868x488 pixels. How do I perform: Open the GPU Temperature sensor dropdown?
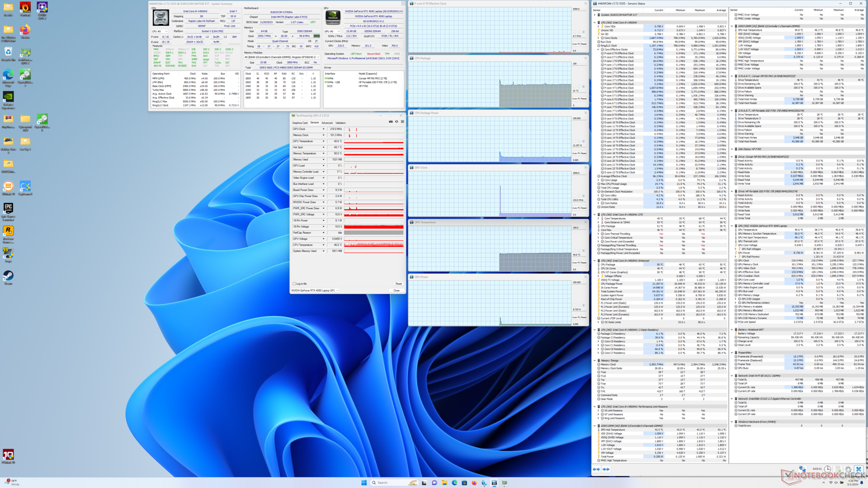(x=323, y=141)
